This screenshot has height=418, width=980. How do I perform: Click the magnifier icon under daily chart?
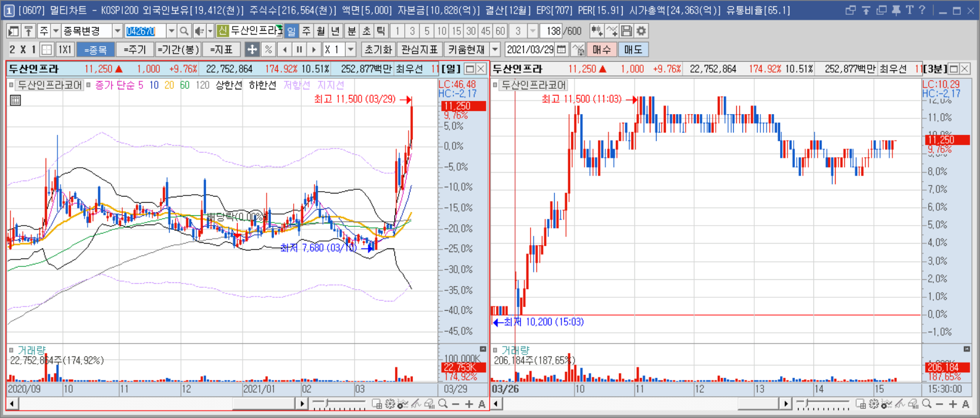click(442, 404)
